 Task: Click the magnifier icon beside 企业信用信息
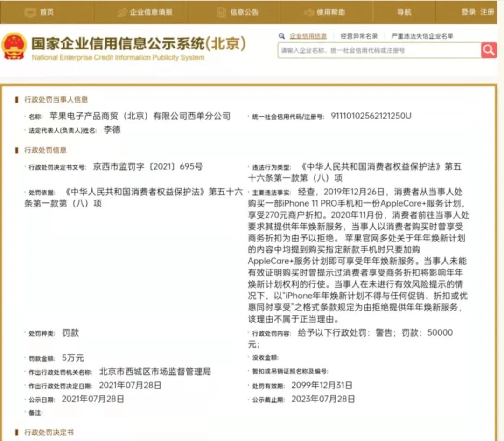pos(282,36)
